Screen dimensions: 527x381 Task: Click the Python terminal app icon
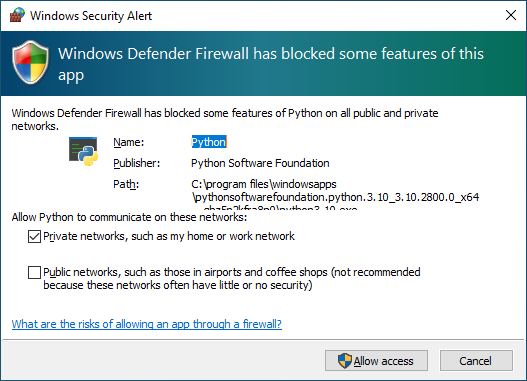(x=83, y=151)
